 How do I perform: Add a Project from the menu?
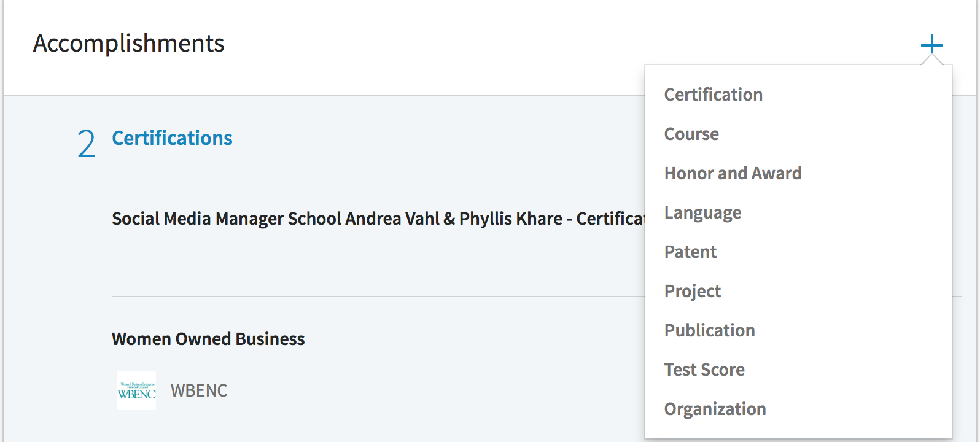pos(693,292)
